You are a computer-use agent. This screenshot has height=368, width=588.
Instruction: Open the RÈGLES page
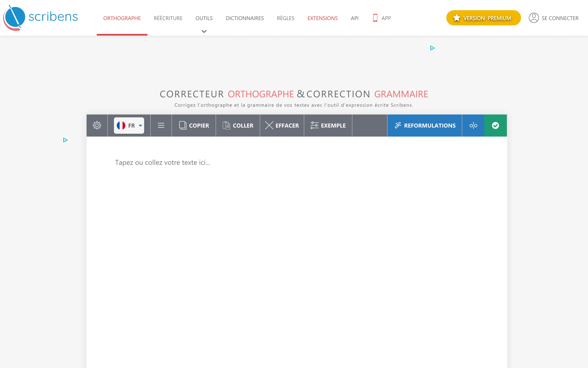tap(285, 18)
